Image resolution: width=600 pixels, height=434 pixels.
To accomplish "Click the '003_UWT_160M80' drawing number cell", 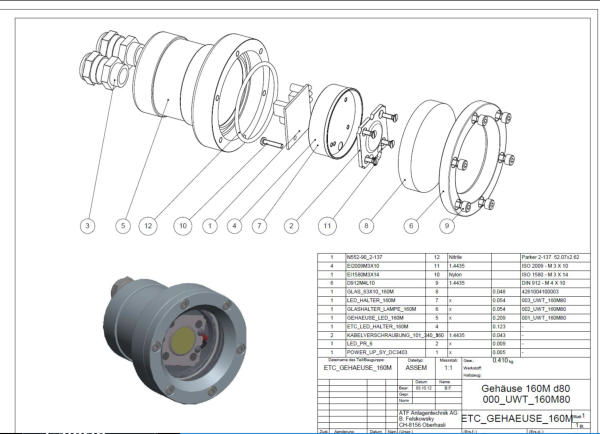I will tap(555, 300).
